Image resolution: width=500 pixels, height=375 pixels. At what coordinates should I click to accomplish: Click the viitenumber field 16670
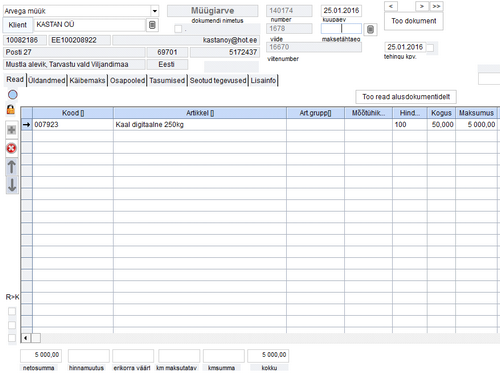pos(314,47)
